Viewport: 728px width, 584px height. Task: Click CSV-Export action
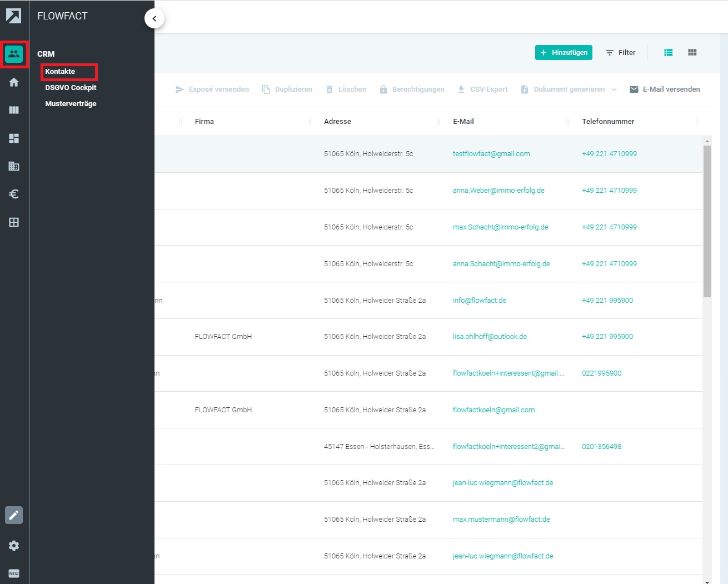click(x=482, y=89)
